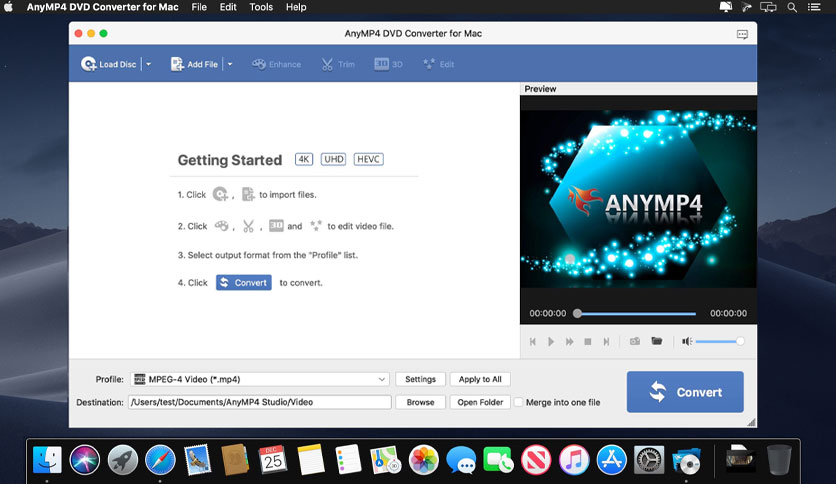
Task: Open Calendar from the dock
Action: point(273,459)
